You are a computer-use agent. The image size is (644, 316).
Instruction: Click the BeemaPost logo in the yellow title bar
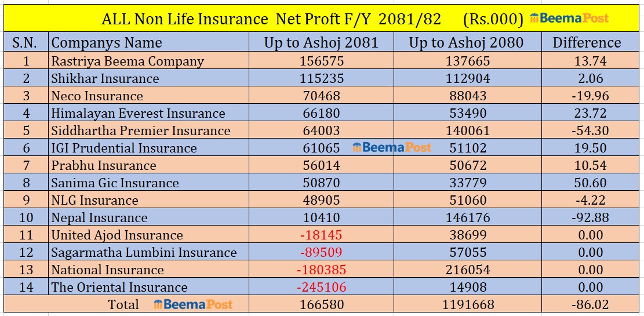click(x=569, y=19)
